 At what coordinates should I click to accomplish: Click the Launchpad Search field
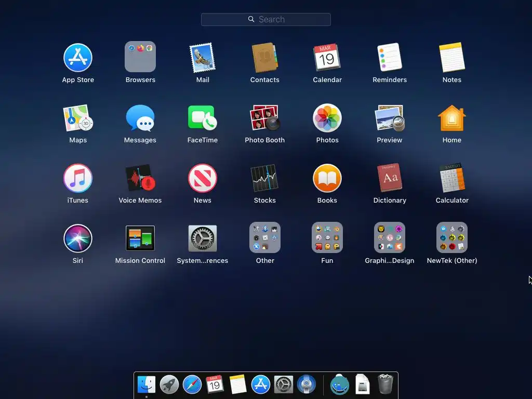(x=265, y=19)
